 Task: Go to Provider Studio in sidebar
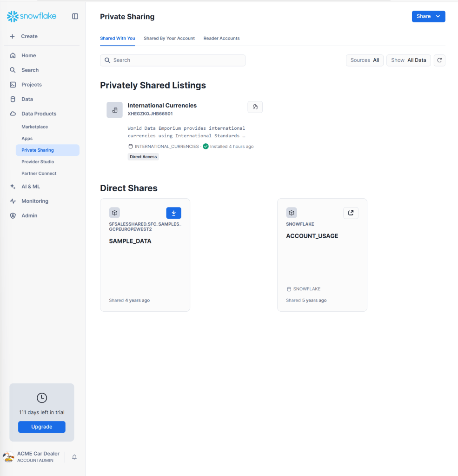(x=38, y=161)
